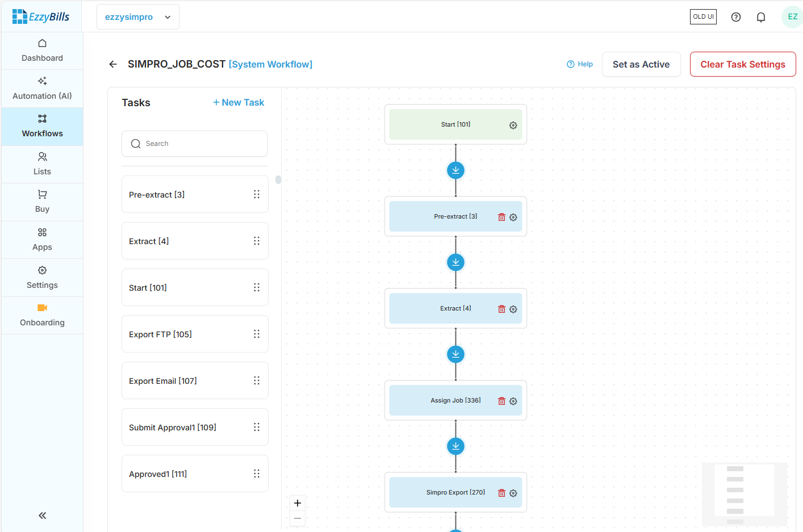Open Simpro Export [270] node settings
803x532 pixels.
(513, 493)
